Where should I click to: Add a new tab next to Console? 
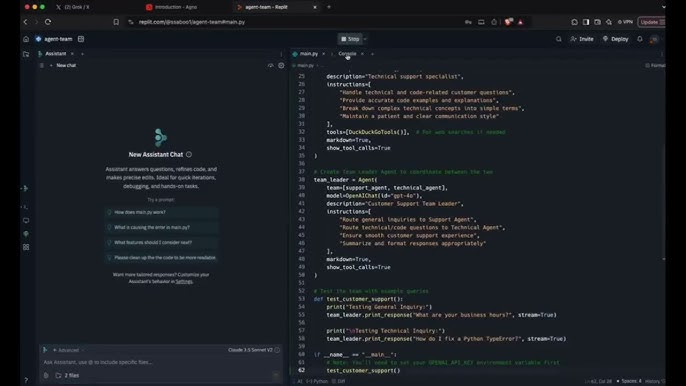click(x=372, y=54)
